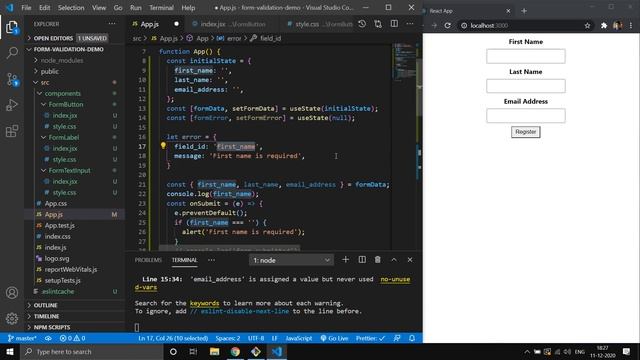
Task: Click JavaScript language mode in status bar
Action: [x=299, y=338]
